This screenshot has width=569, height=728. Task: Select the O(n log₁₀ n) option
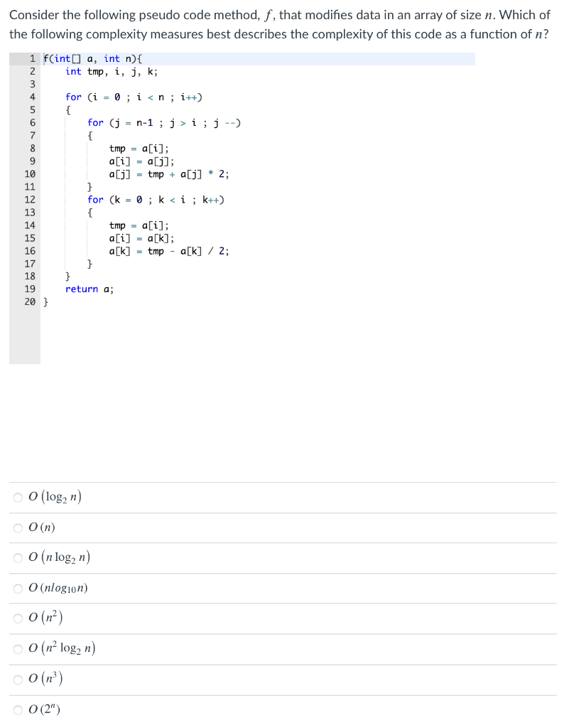[x=17, y=588]
